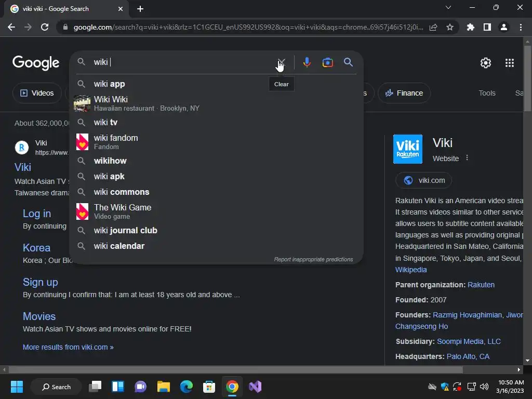Screen dimensions: 532x399
Task: Open Visual Studio from taskbar
Action: tap(255, 387)
